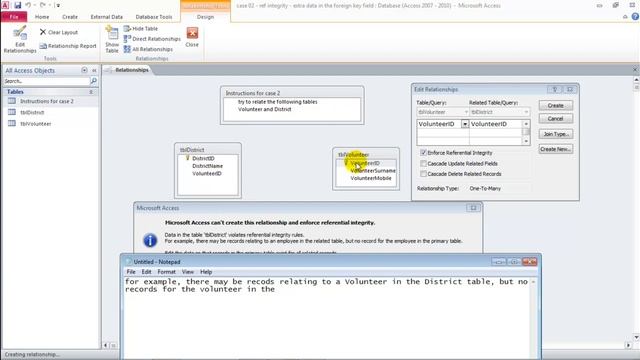Screen dimensions: 640x360
Task: Click the Create New button
Action: 556,149
